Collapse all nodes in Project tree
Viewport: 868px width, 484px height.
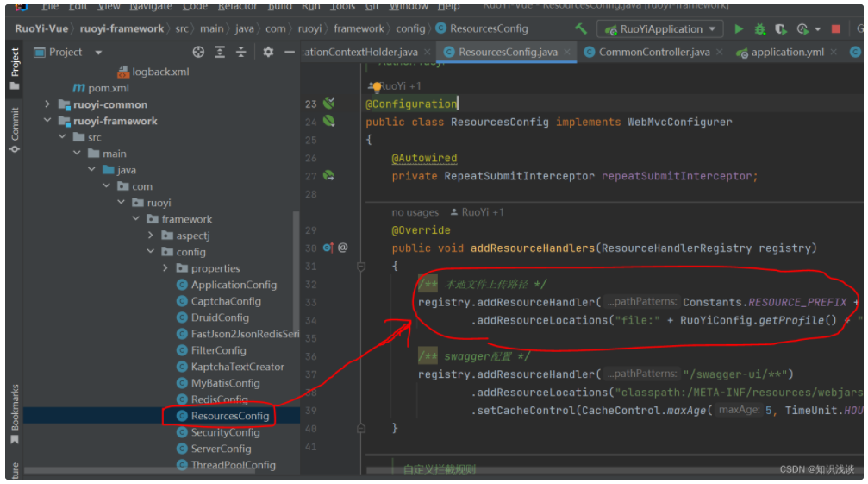point(240,52)
